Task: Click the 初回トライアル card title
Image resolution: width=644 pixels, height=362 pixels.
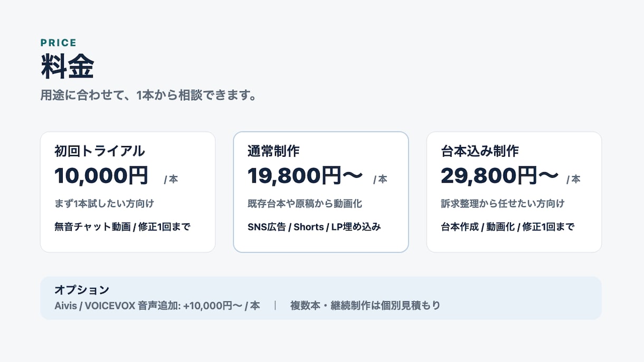Action: point(99,151)
